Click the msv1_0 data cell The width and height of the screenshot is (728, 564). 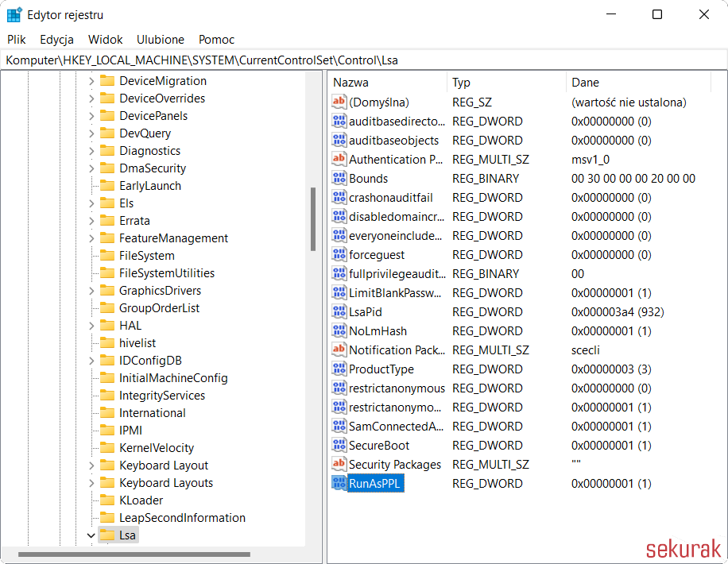(590, 159)
